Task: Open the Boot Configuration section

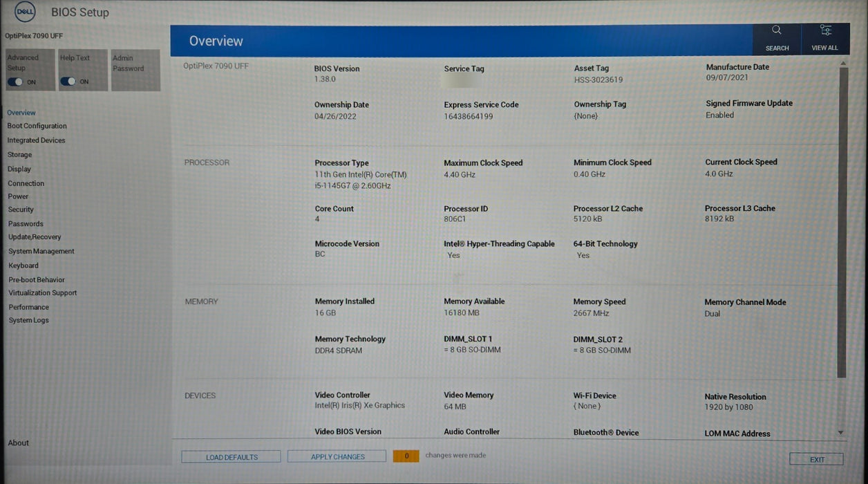Action: (37, 127)
